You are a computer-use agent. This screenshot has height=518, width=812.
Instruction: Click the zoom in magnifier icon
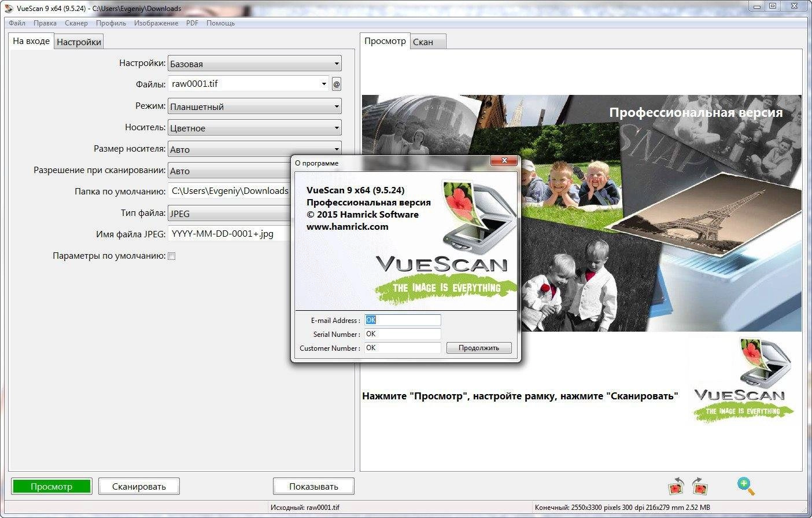pos(745,486)
